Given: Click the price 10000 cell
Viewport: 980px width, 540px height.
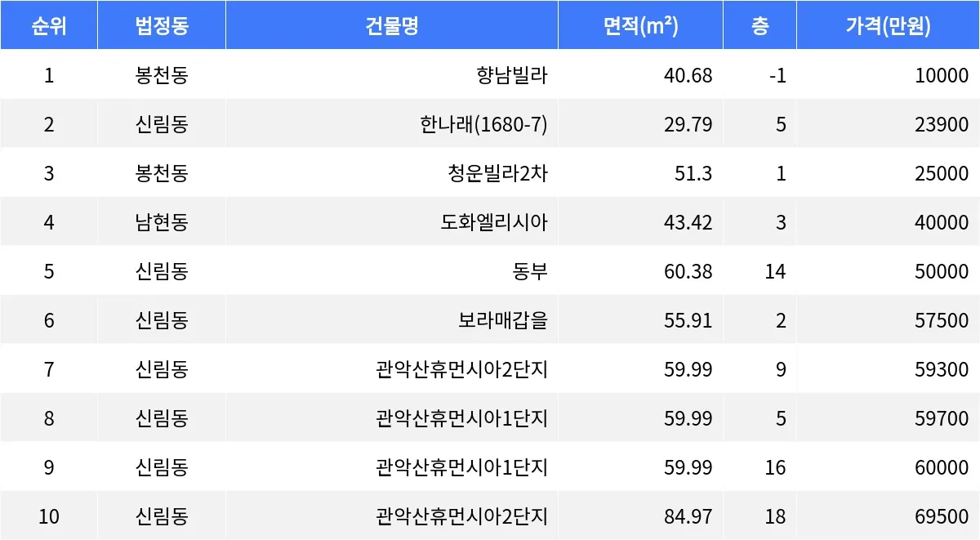Looking at the screenshot, I should (941, 76).
